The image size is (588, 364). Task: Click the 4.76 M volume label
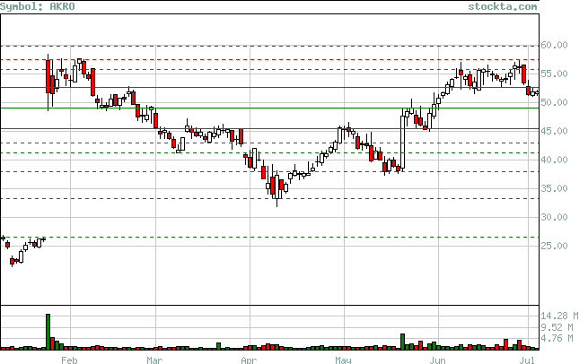557,338
